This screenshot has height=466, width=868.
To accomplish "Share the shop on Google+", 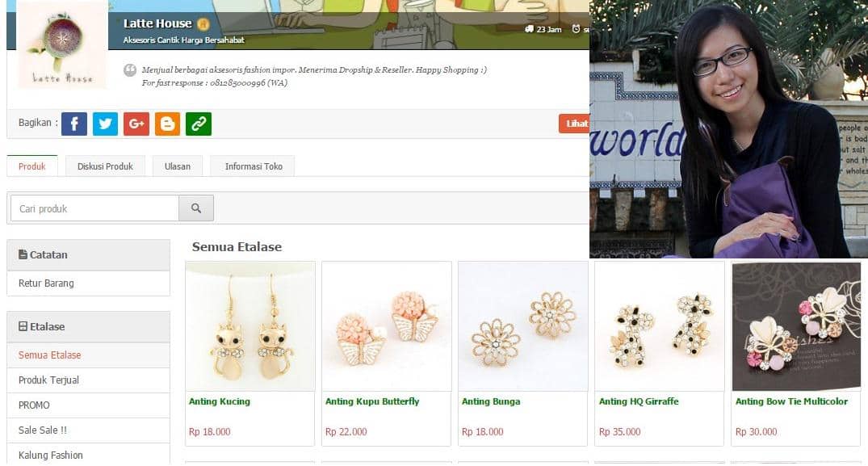I will tap(136, 124).
